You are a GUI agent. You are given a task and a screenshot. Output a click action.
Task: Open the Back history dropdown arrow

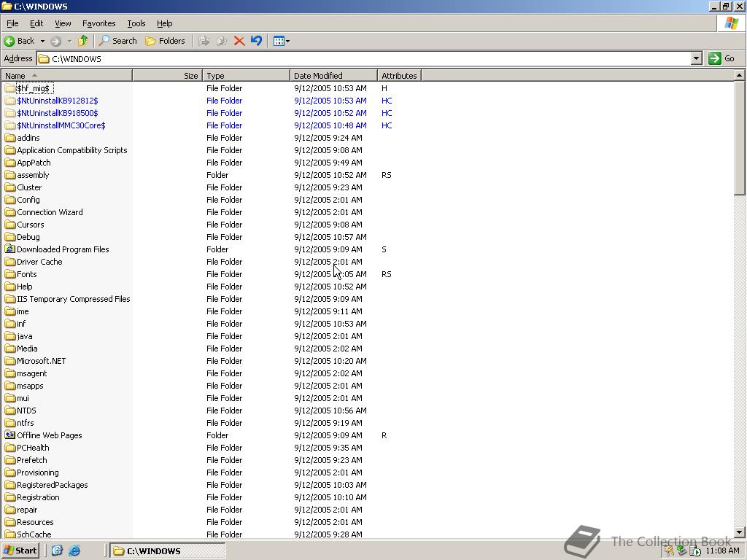pos(42,41)
